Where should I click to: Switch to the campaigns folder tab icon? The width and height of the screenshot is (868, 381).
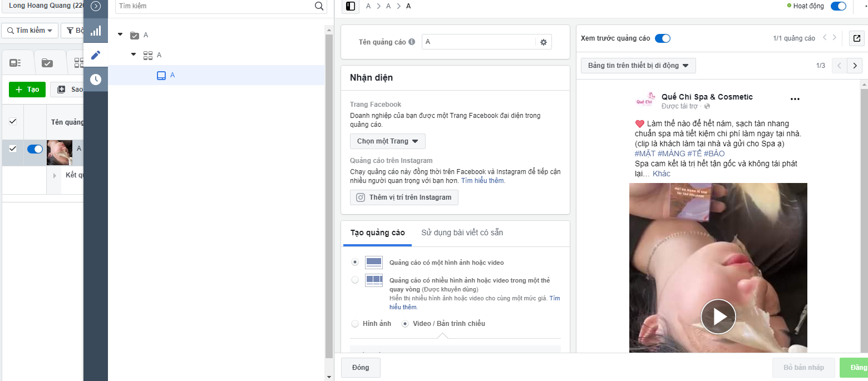click(x=47, y=63)
